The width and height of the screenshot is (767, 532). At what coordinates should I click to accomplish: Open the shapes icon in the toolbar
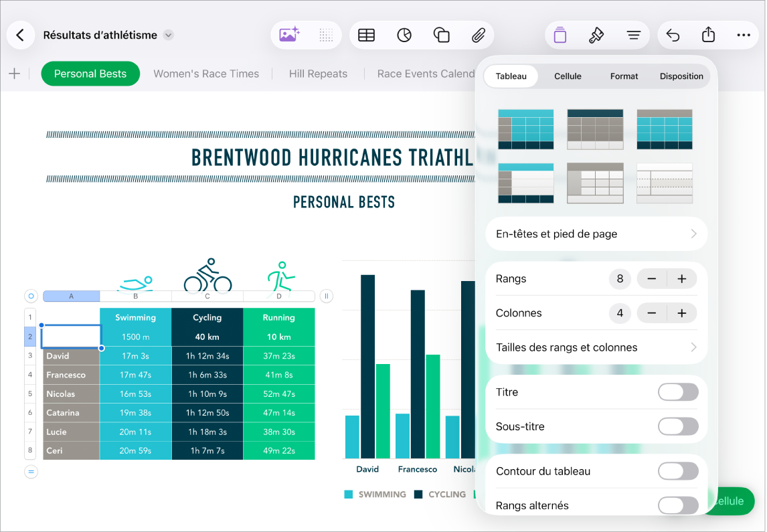tap(442, 35)
